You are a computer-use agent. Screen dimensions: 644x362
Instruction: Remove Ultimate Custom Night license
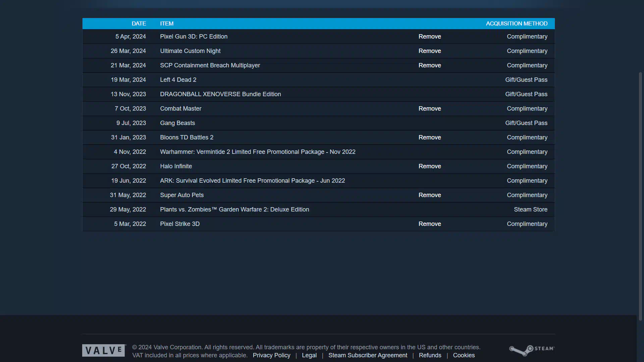click(x=430, y=51)
